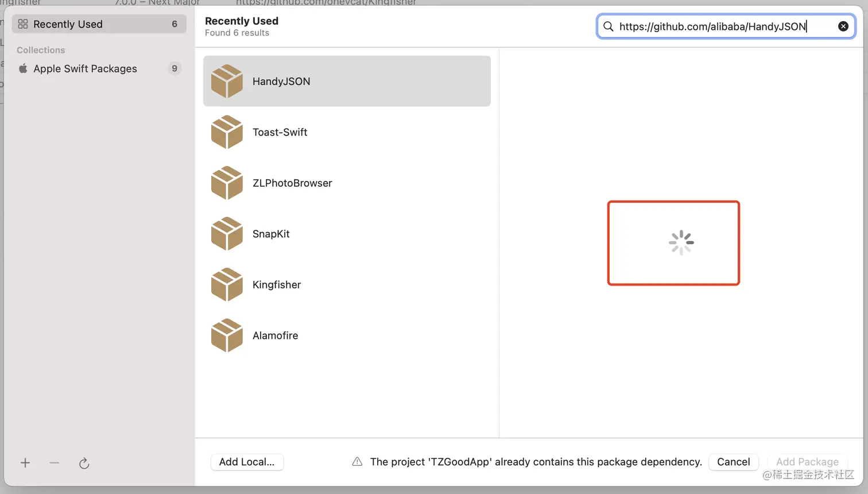The width and height of the screenshot is (868, 494).
Task: Click the grid icon beside Recently Used
Action: click(x=23, y=24)
